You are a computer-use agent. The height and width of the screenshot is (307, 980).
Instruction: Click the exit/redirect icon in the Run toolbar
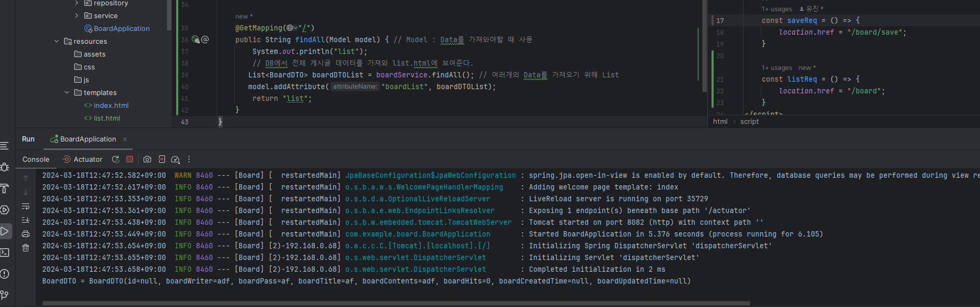click(x=162, y=159)
